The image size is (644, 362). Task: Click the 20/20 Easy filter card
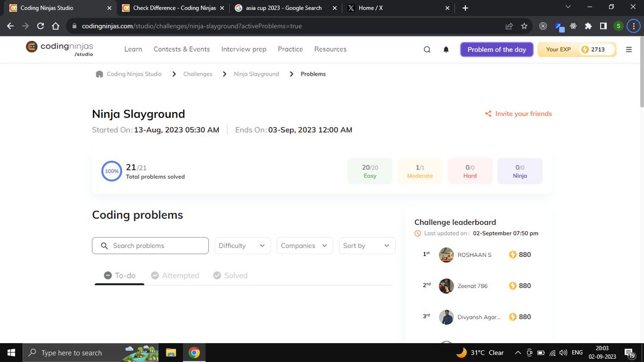click(x=370, y=171)
